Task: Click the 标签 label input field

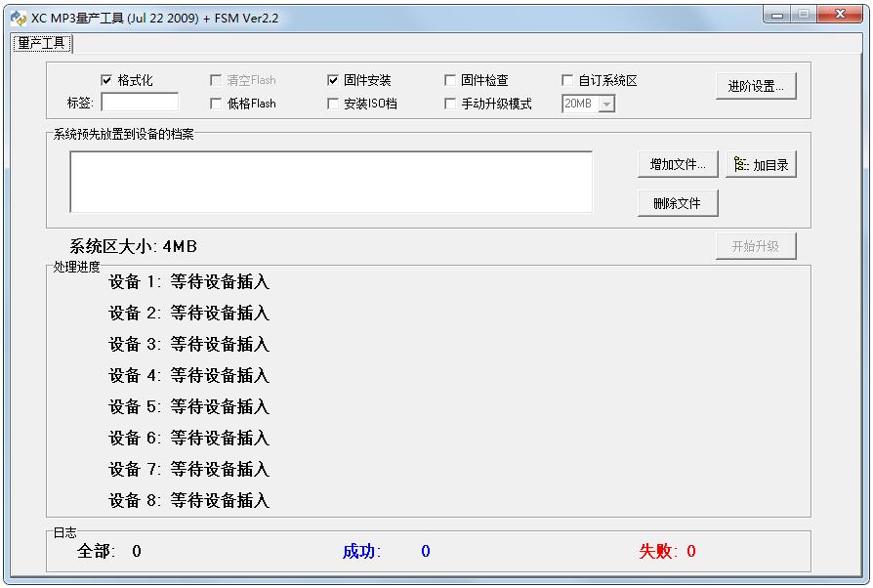Action: coord(140,103)
